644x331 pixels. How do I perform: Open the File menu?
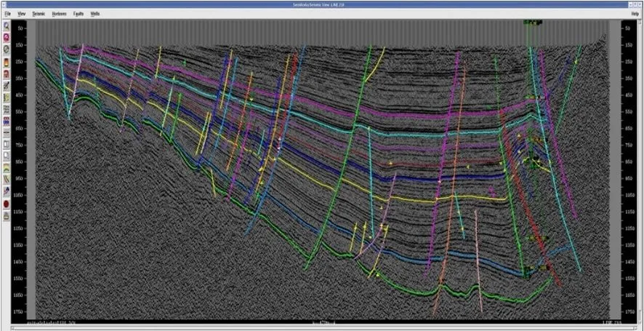[x=7, y=14]
